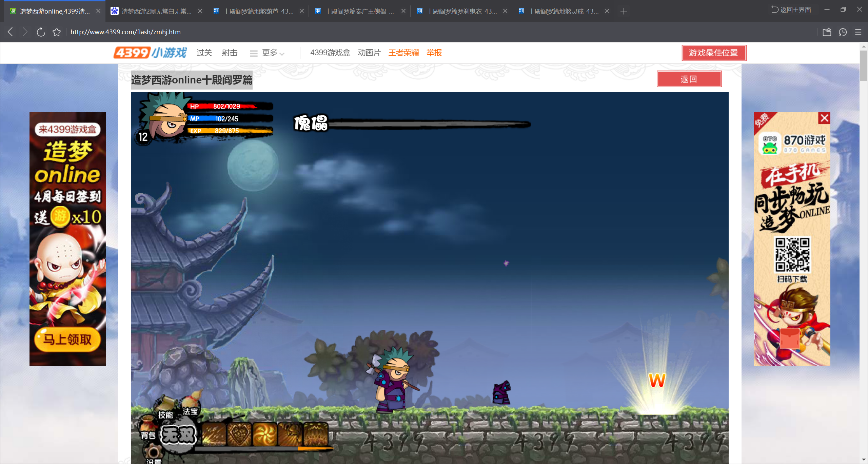Screen dimensions: 868x464
Task: Click the player level 12 badge
Action: point(143,137)
